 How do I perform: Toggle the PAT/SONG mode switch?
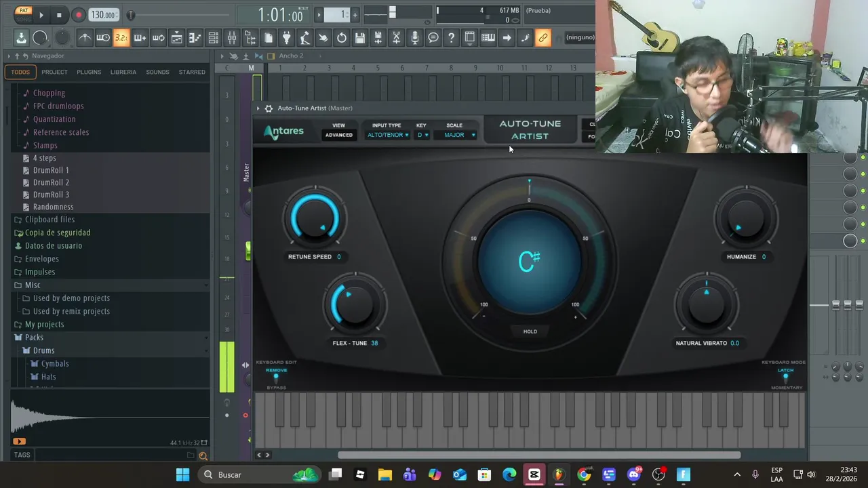(24, 14)
